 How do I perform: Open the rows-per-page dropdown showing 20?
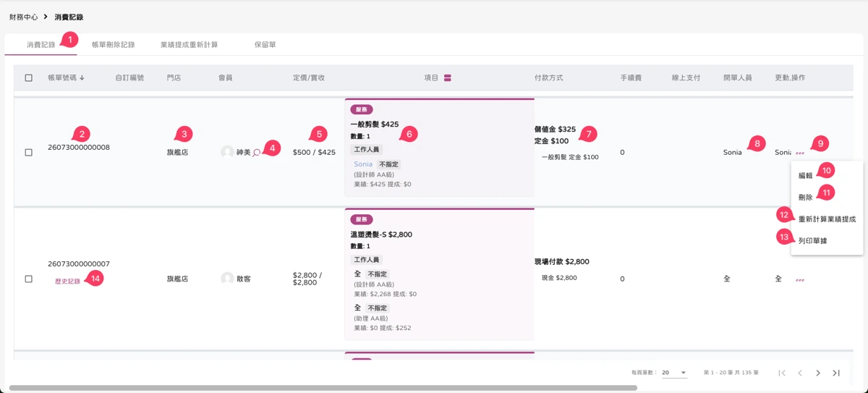click(x=674, y=373)
